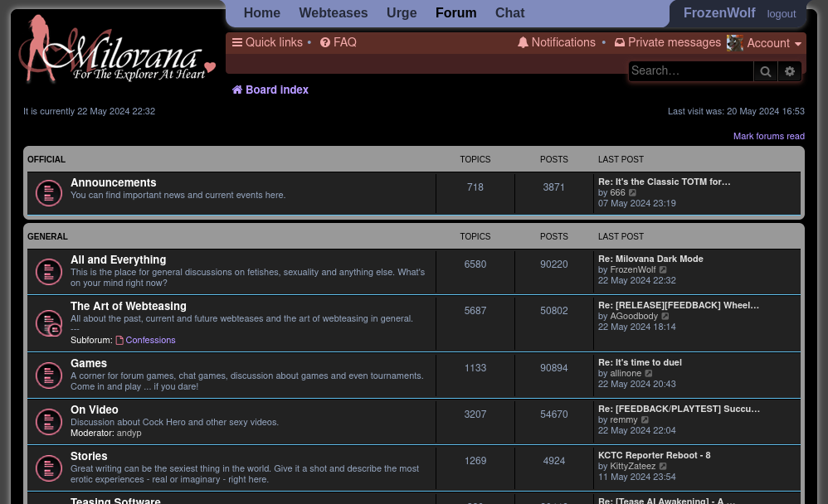Open moderator andyp's profile
The width and height of the screenshot is (828, 504).
[129, 434]
